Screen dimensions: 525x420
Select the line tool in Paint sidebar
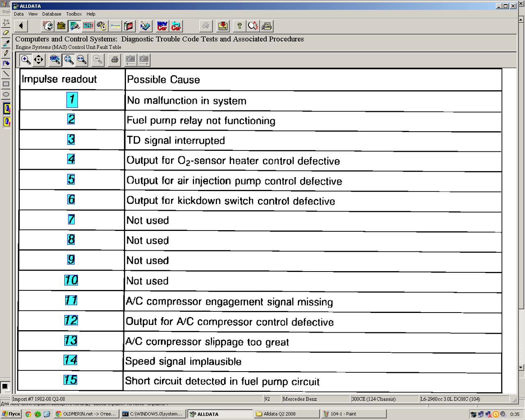(x=6, y=74)
